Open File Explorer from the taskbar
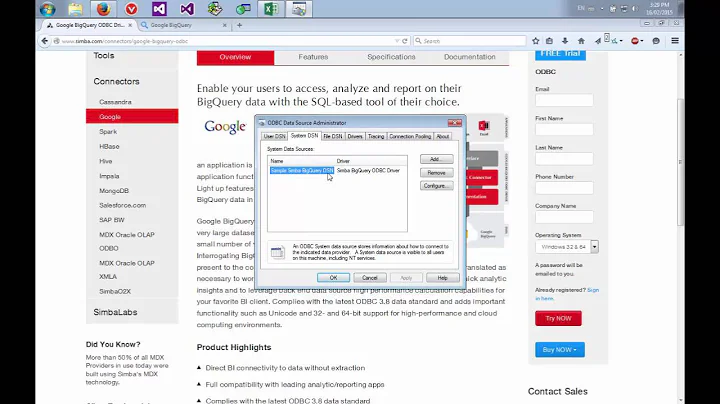Viewport: 720px width, 404px height. [75, 9]
